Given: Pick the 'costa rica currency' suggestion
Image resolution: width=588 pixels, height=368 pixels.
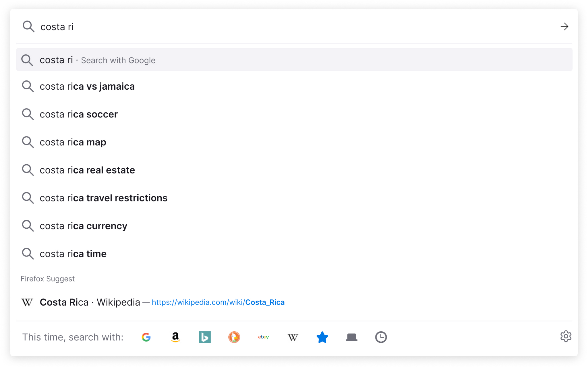Looking at the screenshot, I should [83, 226].
